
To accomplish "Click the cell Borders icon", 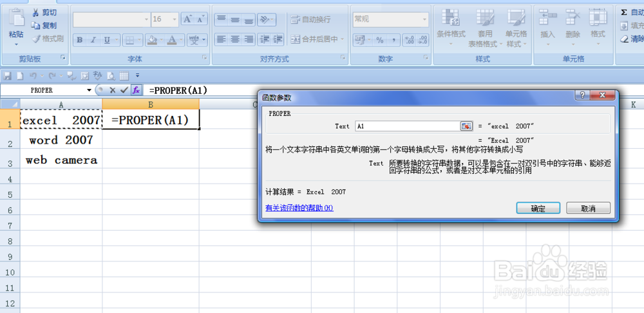I will click(129, 40).
